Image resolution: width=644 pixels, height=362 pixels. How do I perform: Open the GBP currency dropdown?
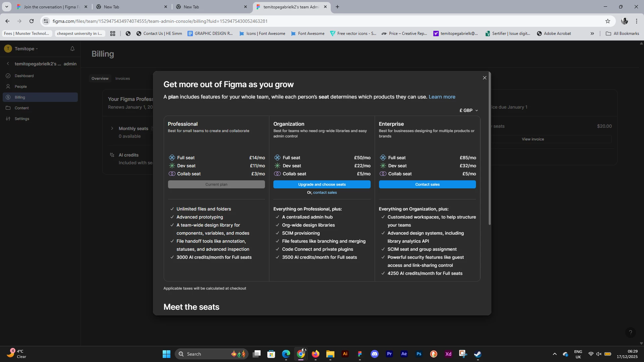point(469,110)
